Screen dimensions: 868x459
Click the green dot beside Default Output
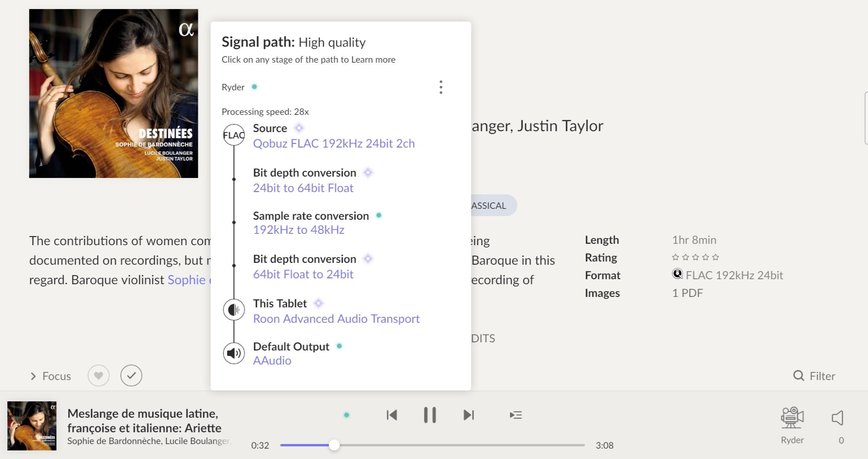click(x=339, y=346)
